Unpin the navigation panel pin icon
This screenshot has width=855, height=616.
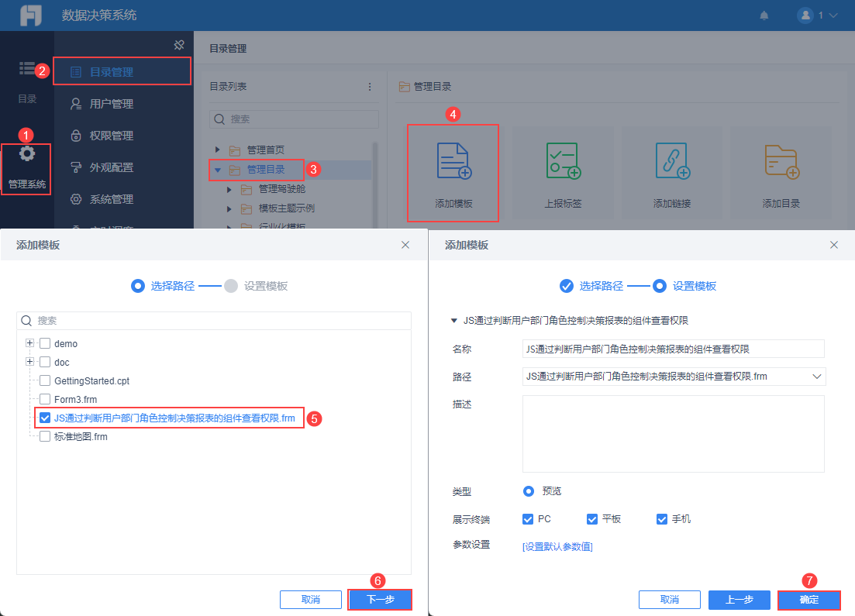click(x=179, y=45)
